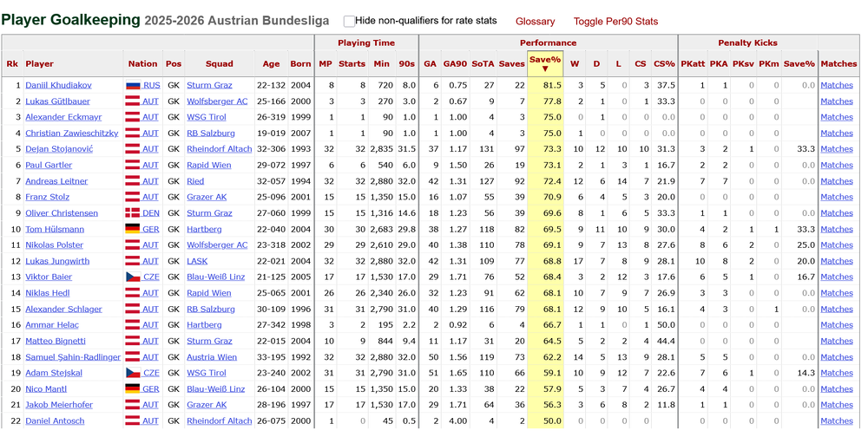Sort by the CS% column header

pyautogui.click(x=664, y=63)
